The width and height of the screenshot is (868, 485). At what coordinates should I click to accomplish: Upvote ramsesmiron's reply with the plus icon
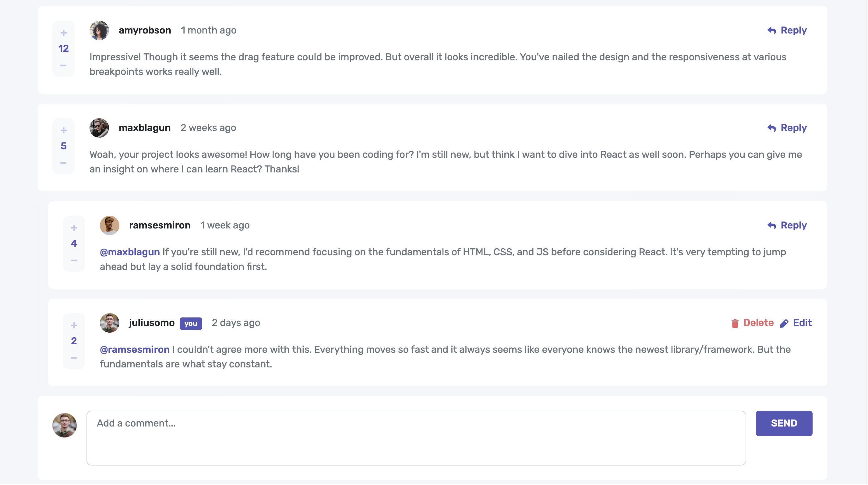tap(74, 228)
